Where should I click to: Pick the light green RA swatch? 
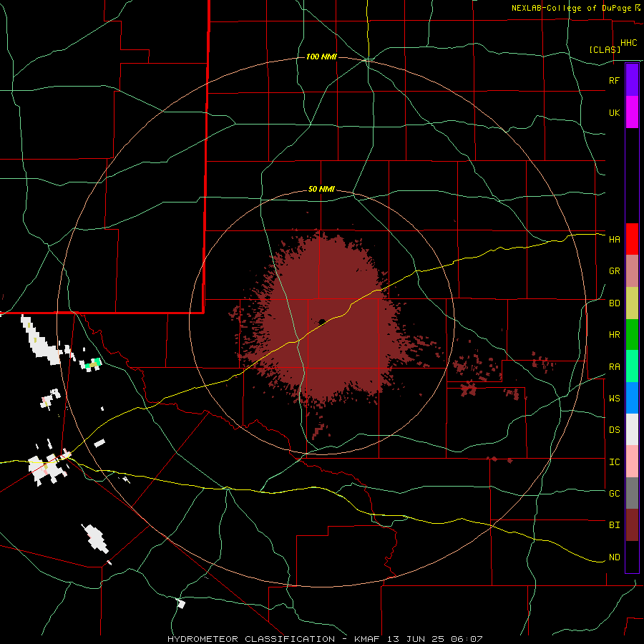point(632,366)
